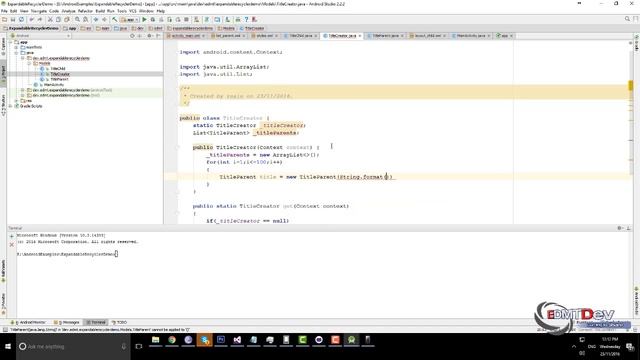Switch to the TitleChild.java editor tab
This screenshot has height=360, width=640.
click(301, 36)
